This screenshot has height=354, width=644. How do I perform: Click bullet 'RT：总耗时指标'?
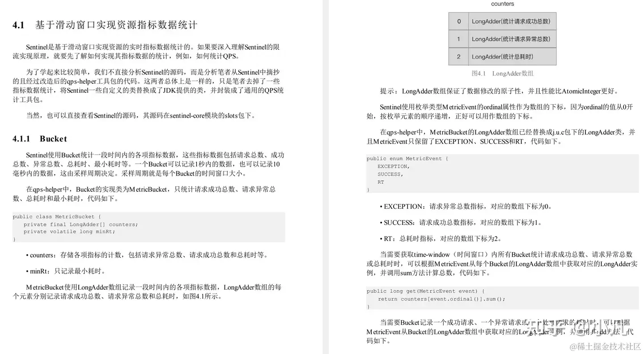pyautogui.click(x=441, y=239)
